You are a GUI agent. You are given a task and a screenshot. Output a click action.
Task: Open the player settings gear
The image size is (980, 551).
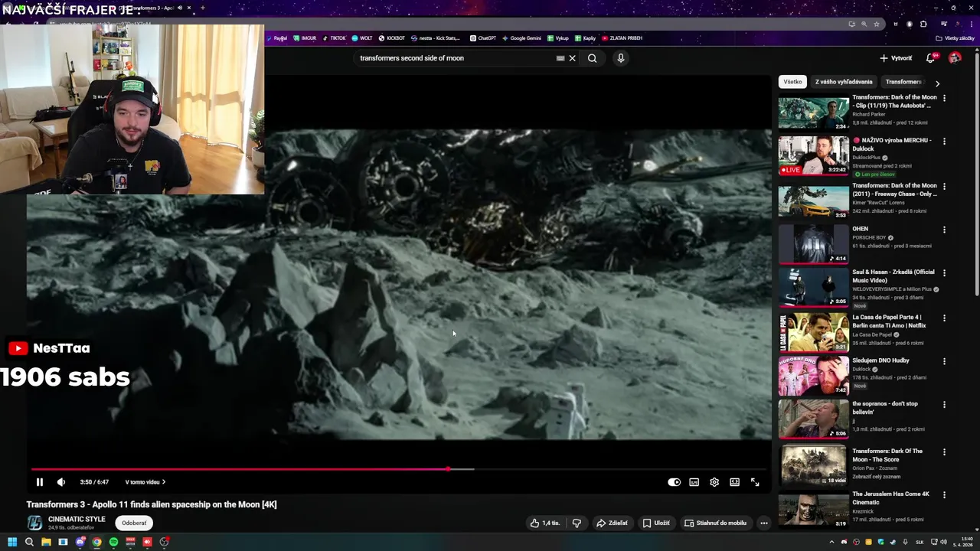point(714,482)
